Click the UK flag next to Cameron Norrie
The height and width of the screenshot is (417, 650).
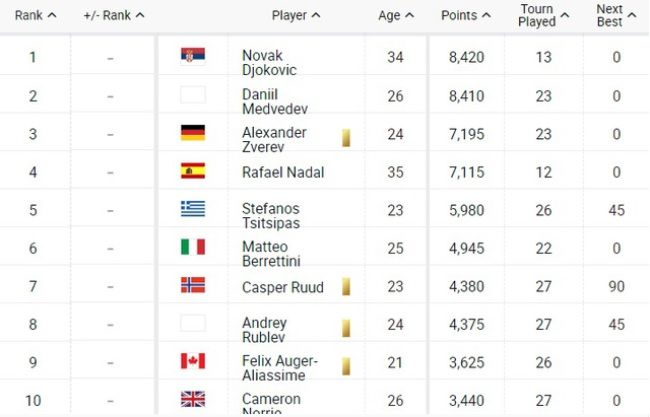coord(193,399)
